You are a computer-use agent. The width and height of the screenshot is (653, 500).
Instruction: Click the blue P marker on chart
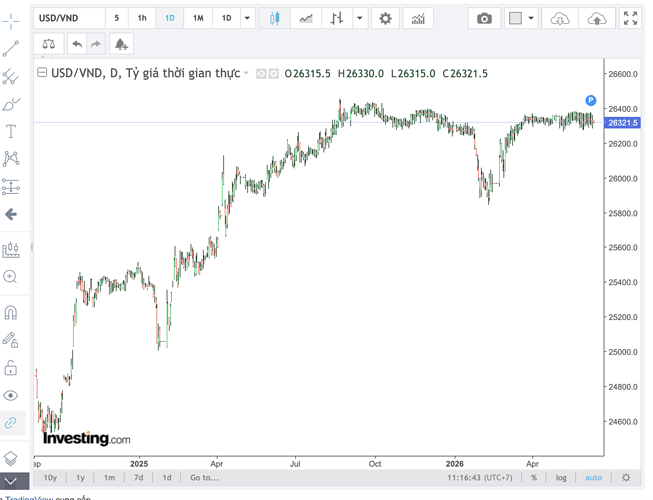tap(591, 100)
